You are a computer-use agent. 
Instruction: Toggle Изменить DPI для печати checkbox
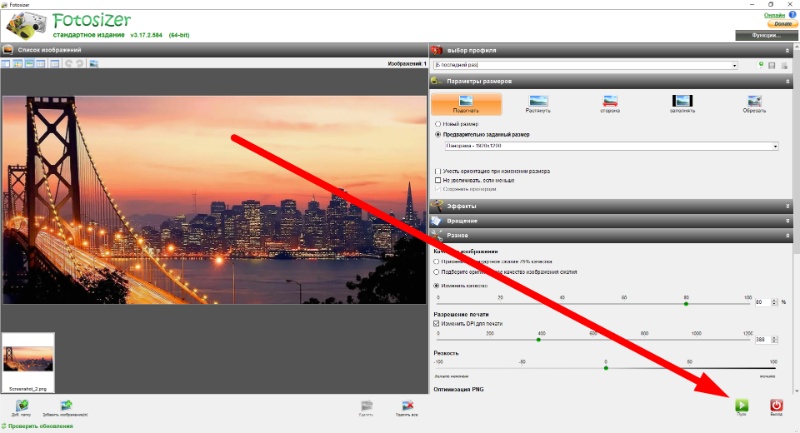click(436, 323)
